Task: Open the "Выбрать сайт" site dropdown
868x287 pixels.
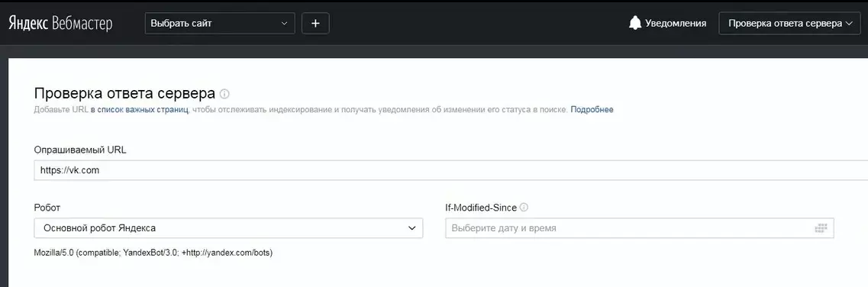Action: point(220,23)
